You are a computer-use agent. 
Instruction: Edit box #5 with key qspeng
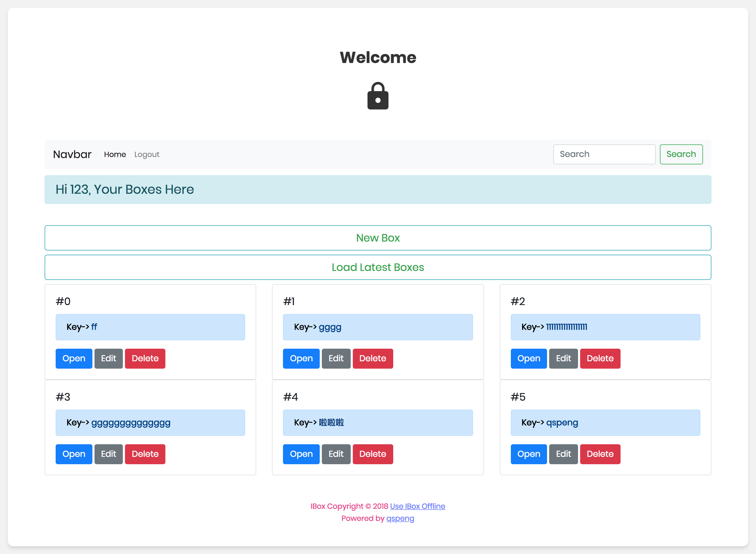pos(563,454)
